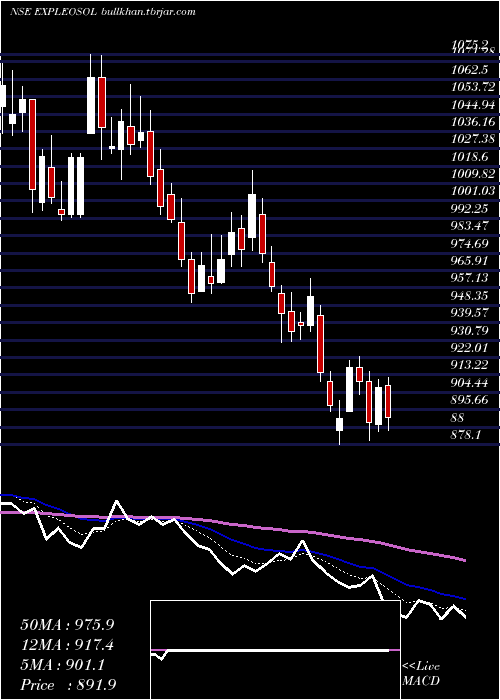Click inside the Live MACD inset panel
The image size is (500, 700).
(x=275, y=650)
